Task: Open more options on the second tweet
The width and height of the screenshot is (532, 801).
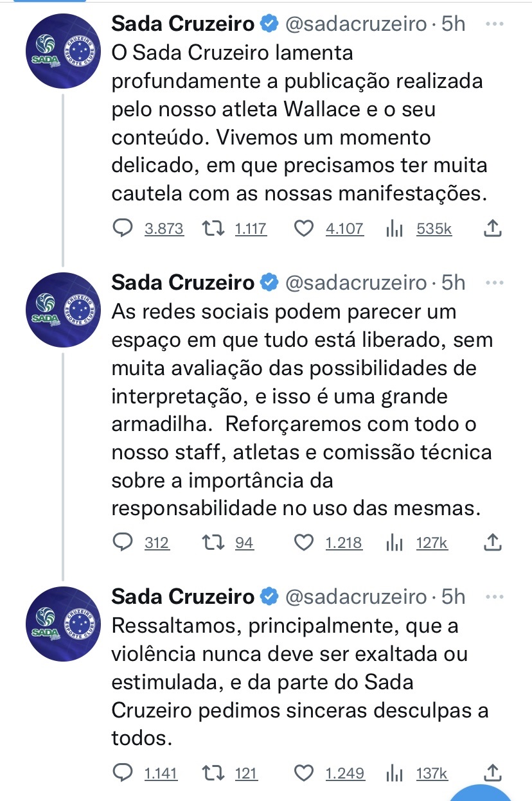Action: (x=493, y=282)
